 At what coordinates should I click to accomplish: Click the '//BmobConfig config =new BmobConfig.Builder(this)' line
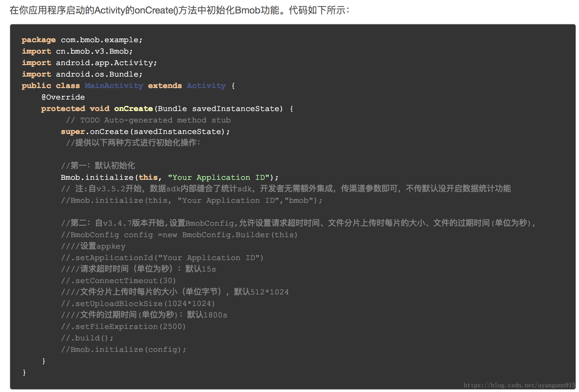179,235
